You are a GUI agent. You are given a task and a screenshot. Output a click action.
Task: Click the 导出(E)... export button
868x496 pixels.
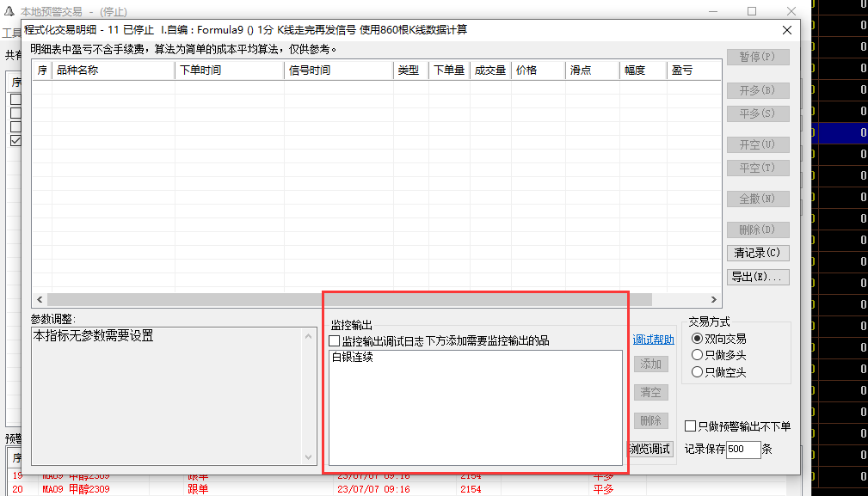(x=758, y=277)
